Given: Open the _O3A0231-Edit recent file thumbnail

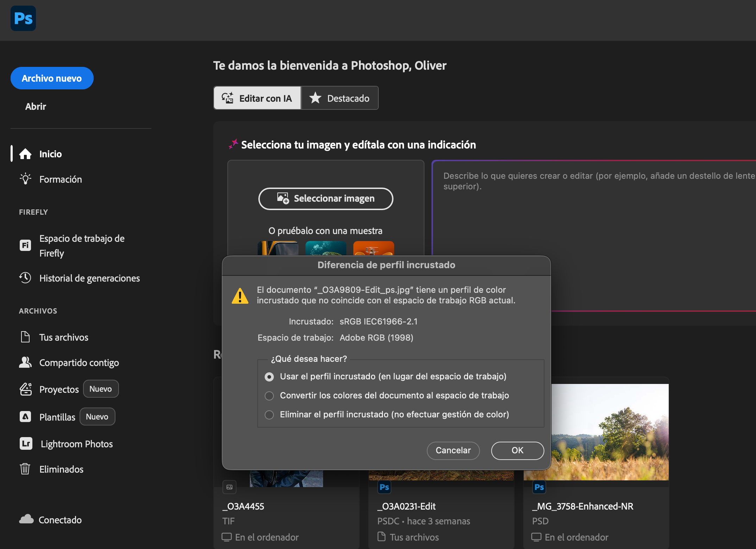Looking at the screenshot, I should pyautogui.click(x=441, y=475).
